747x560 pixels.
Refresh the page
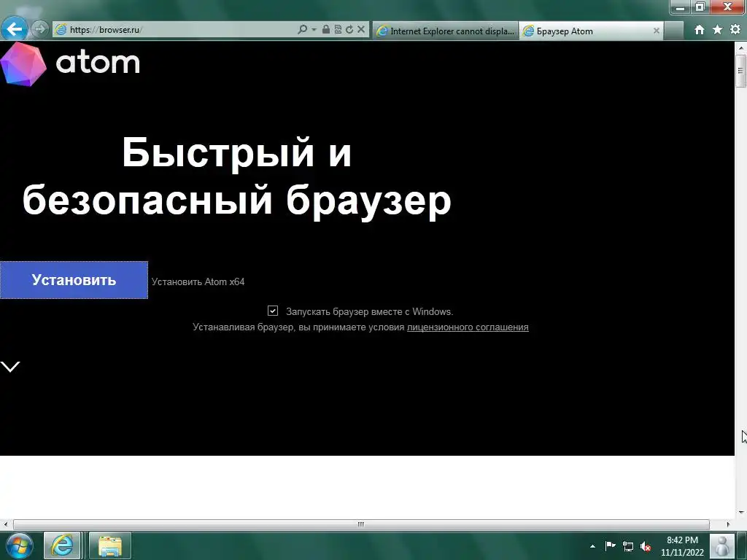point(349,29)
